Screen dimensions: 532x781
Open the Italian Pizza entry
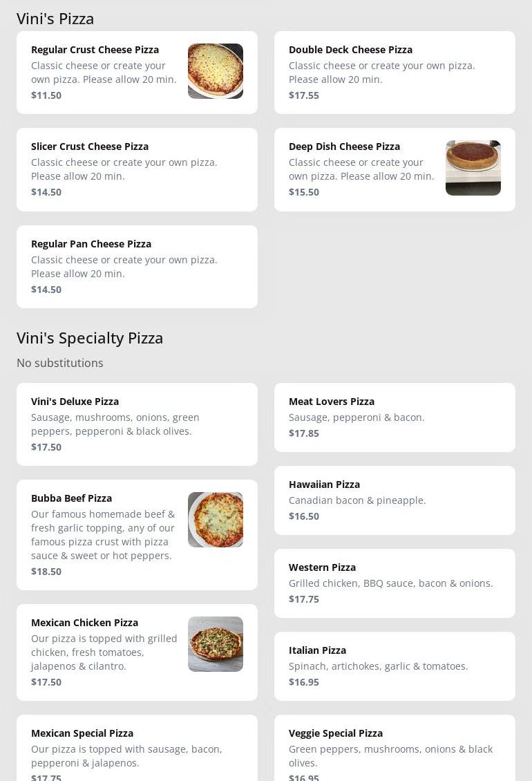(395, 666)
